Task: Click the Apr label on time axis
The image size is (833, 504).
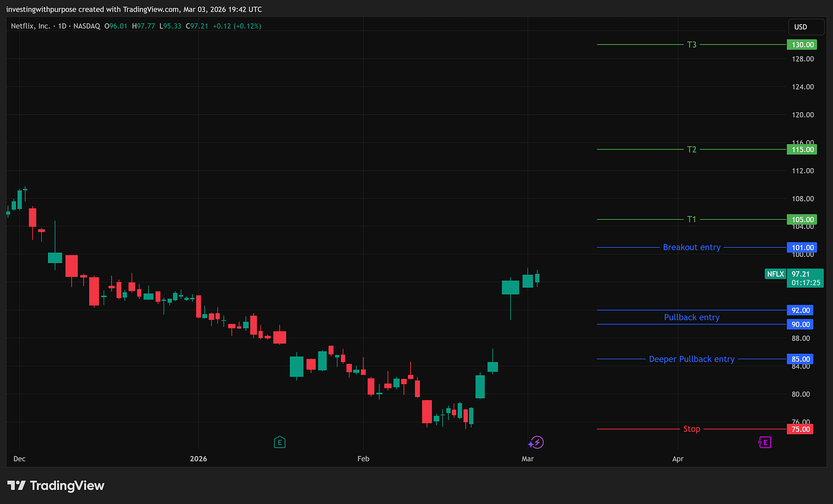Action: pos(678,459)
